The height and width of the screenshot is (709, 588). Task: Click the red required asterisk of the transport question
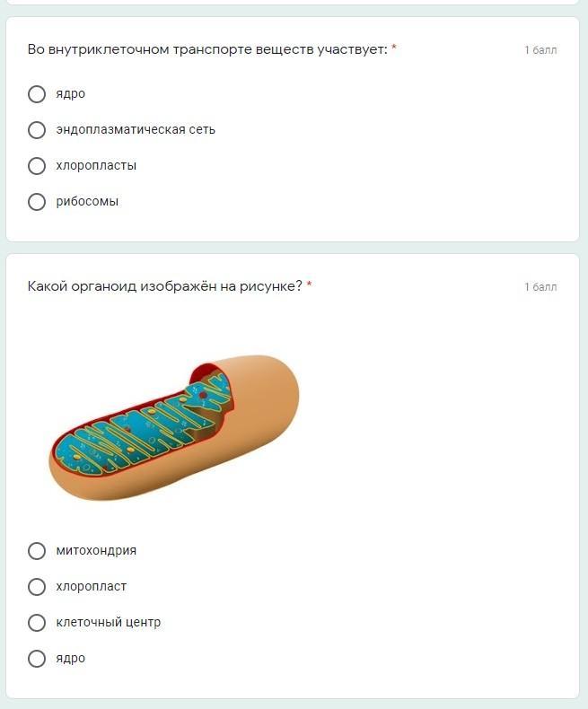point(394,48)
